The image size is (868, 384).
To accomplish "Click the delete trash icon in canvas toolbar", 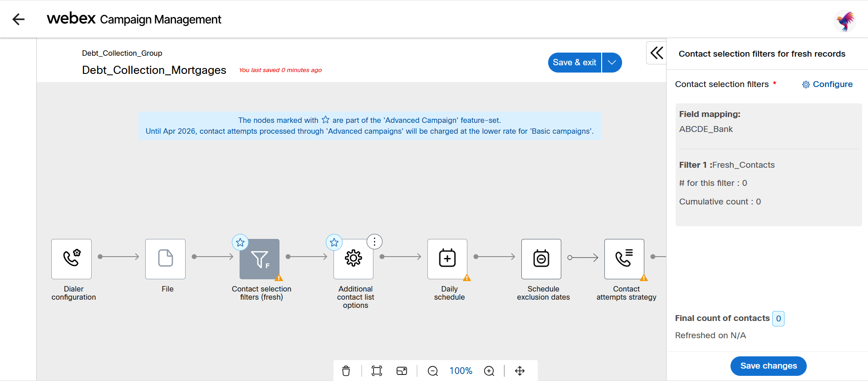I will tap(346, 371).
